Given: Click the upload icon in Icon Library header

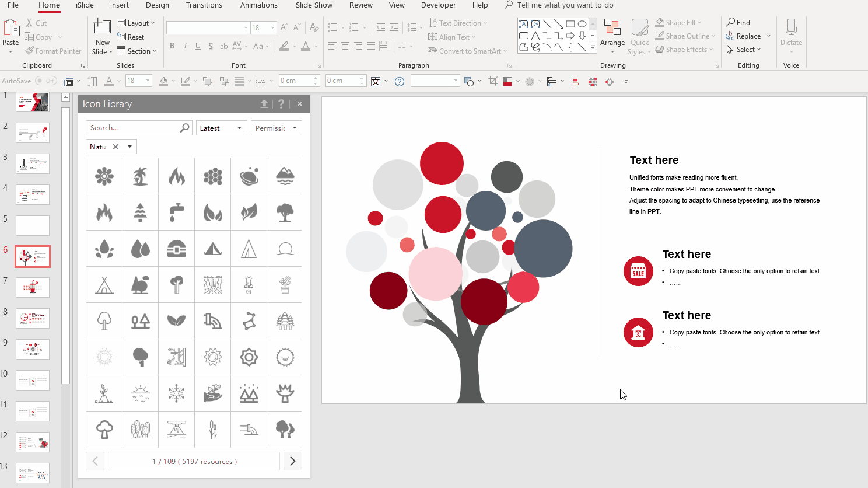Looking at the screenshot, I should [264, 103].
